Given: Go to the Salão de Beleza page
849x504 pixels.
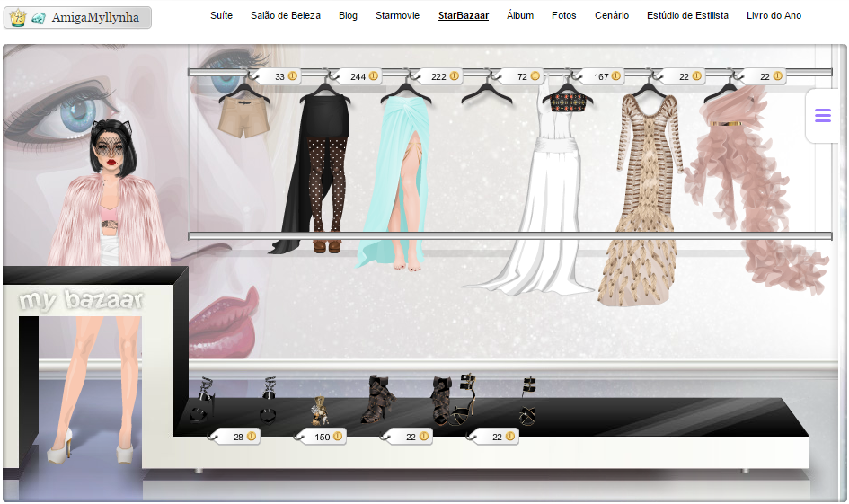Looking at the screenshot, I should (x=286, y=15).
